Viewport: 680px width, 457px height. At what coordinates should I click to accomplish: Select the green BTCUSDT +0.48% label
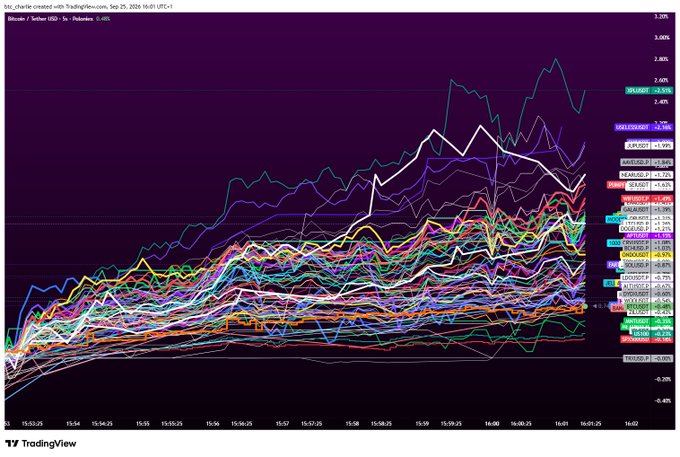(x=649, y=307)
